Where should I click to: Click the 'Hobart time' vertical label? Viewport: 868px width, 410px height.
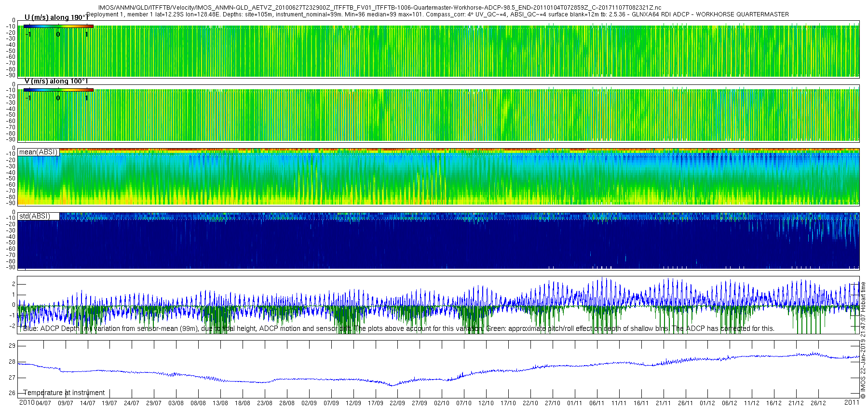click(863, 298)
